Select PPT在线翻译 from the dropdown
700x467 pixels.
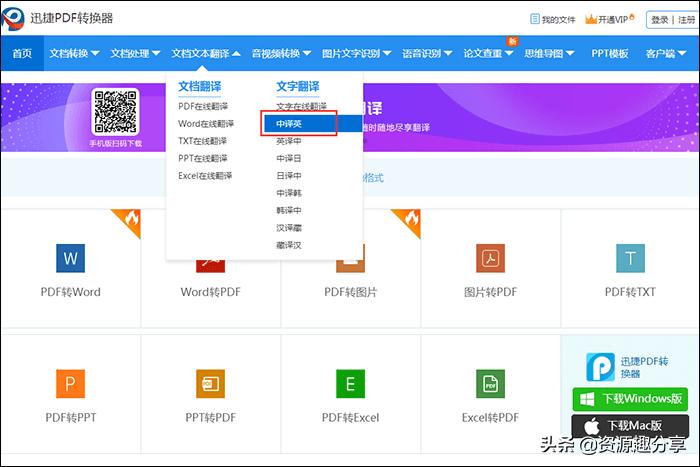[x=203, y=158]
